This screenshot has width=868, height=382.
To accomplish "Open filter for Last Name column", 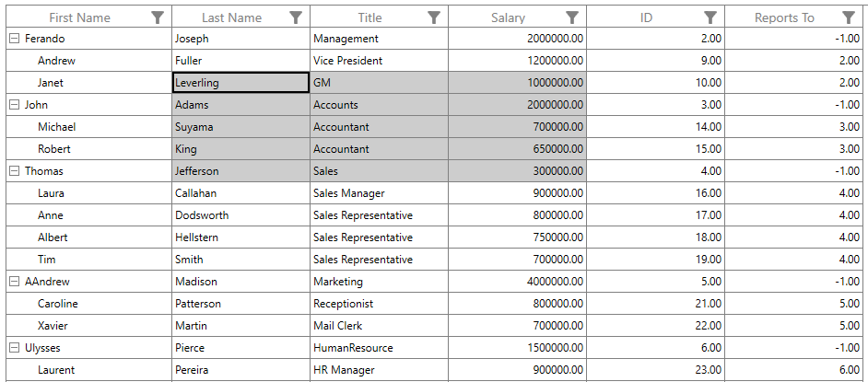I will pyautogui.click(x=296, y=17).
